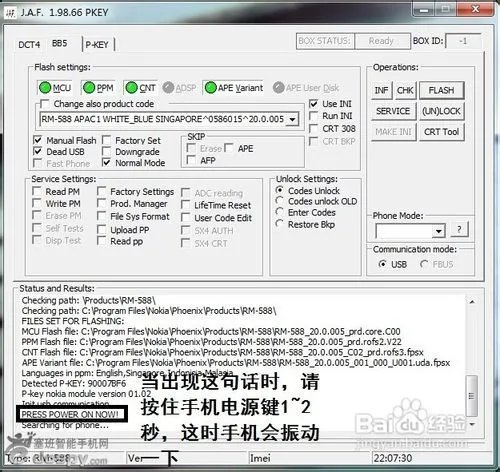500x472 pixels.
Task: Enable Change also product code checkbox
Action: coord(45,104)
